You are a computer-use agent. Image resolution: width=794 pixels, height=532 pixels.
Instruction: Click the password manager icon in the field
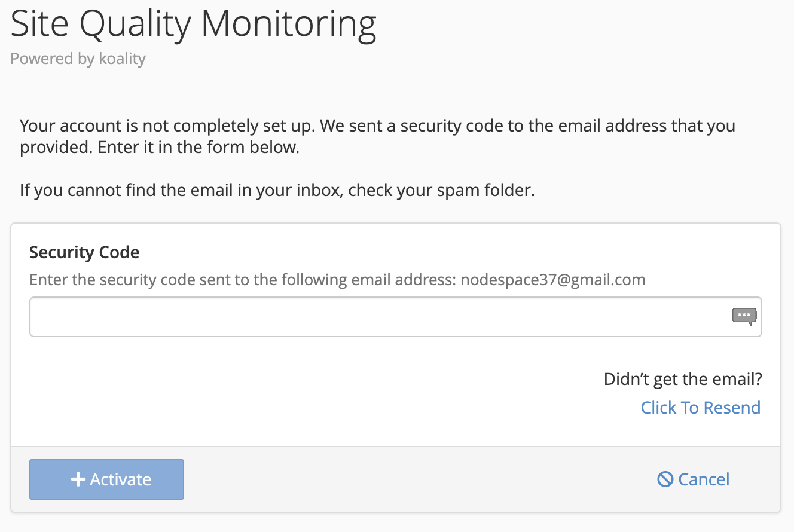(744, 316)
